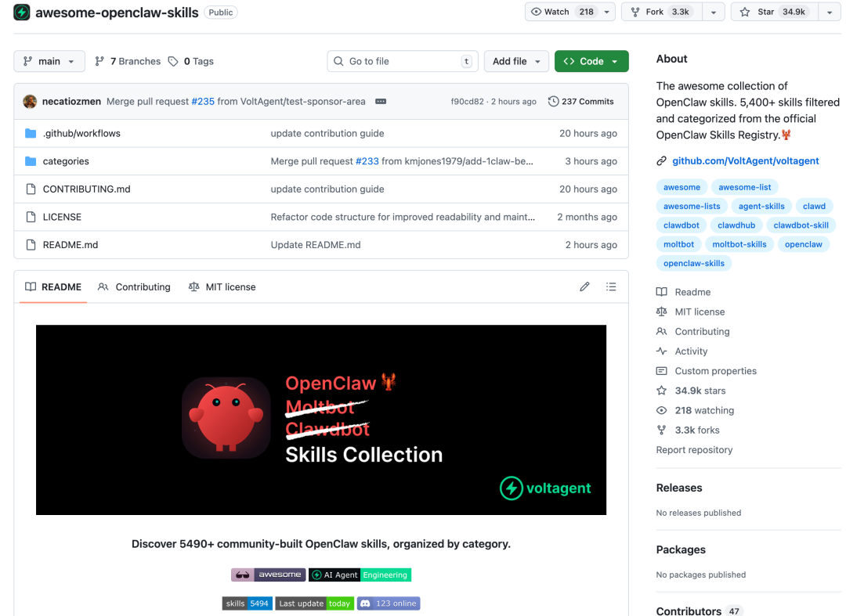Open the Releases section heading
Image resolution: width=846 pixels, height=616 pixels.
678,488
